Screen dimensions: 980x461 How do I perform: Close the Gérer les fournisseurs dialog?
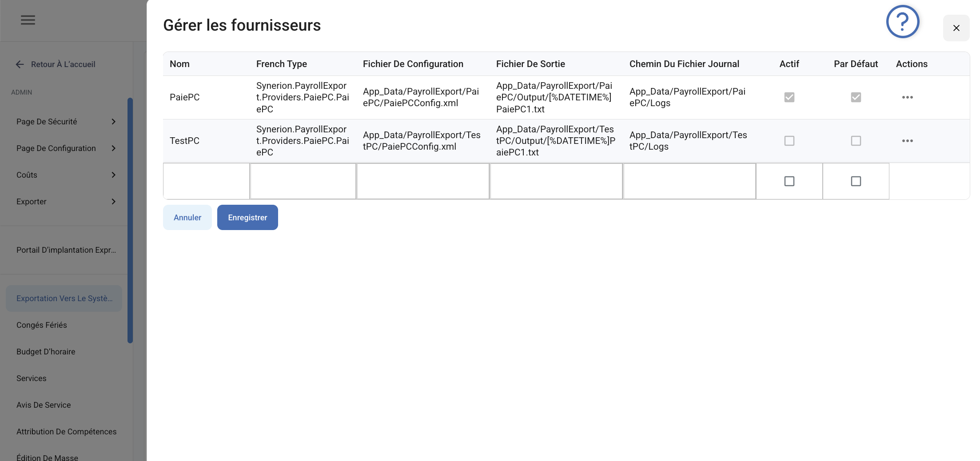(x=956, y=28)
